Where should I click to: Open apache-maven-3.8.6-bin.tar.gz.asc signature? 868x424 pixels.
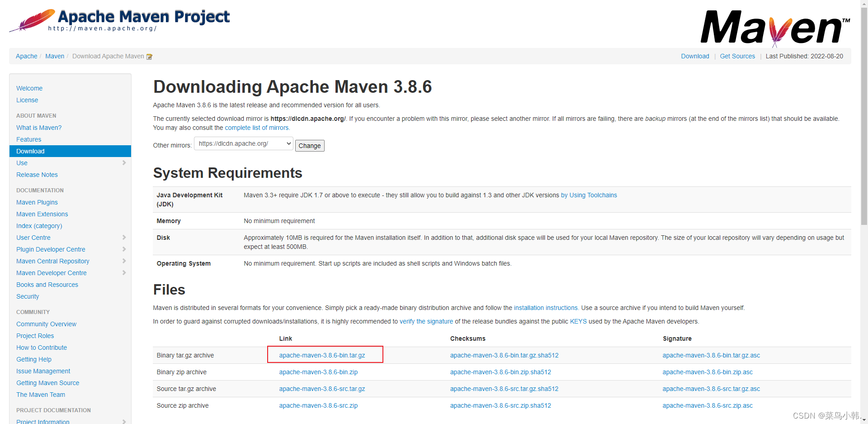pos(711,355)
